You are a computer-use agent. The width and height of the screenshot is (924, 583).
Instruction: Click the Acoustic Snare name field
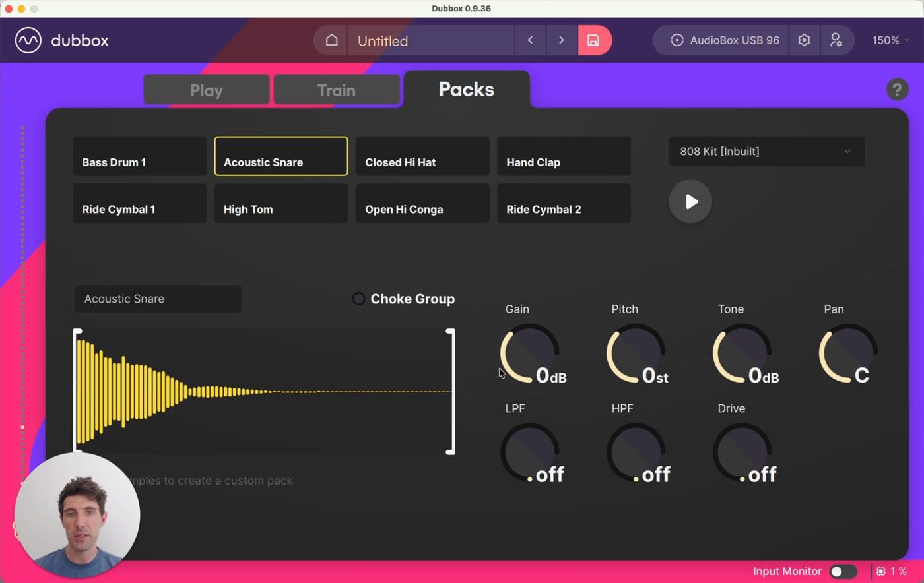157,299
